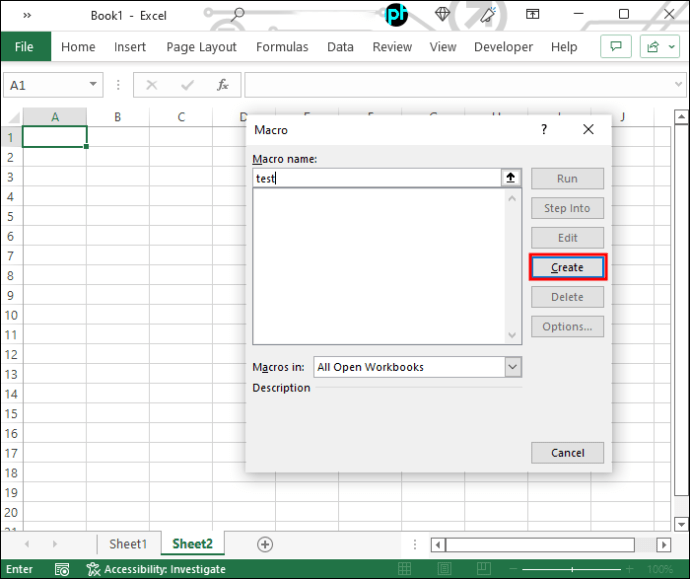Click Cancel in the Macro dialog
This screenshot has width=690, height=579.
[567, 453]
